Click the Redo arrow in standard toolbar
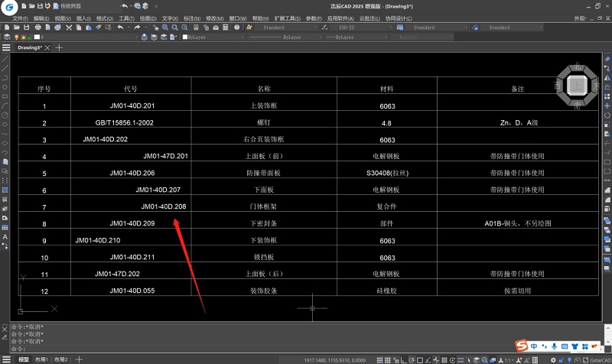This screenshot has width=612, height=364. click(x=137, y=28)
